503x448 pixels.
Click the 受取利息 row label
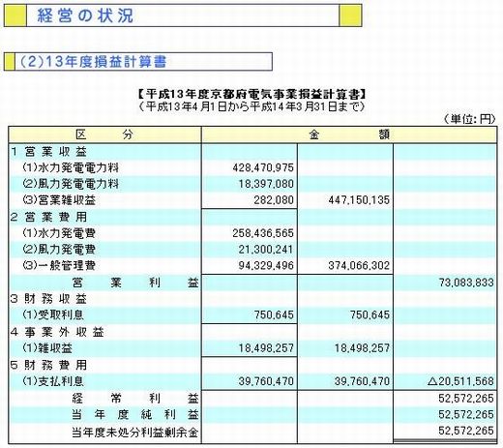(53, 314)
